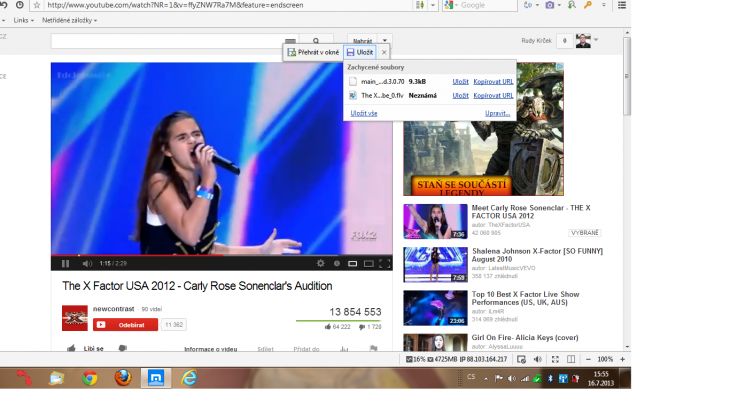Dislike the video thumbs-down button

pyautogui.click(x=122, y=348)
